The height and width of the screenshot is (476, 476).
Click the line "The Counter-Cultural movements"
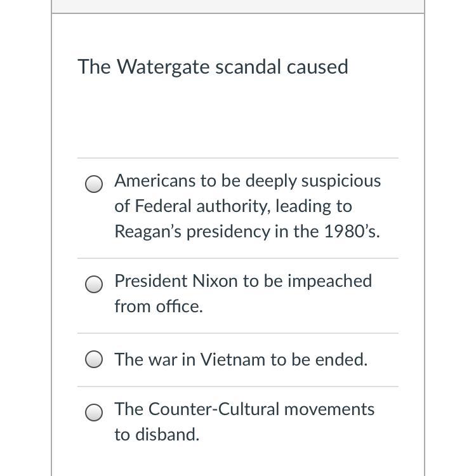[244, 409]
